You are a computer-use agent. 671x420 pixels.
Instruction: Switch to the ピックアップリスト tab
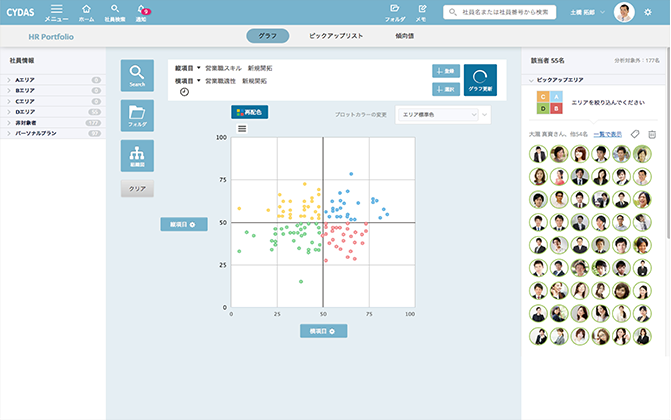point(336,36)
